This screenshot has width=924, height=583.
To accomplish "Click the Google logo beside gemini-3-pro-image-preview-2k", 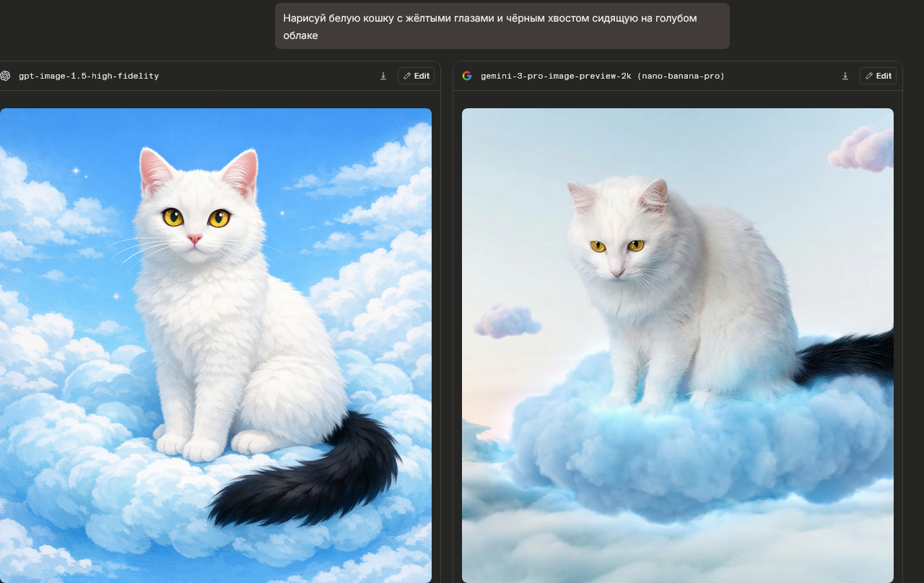I will point(467,76).
